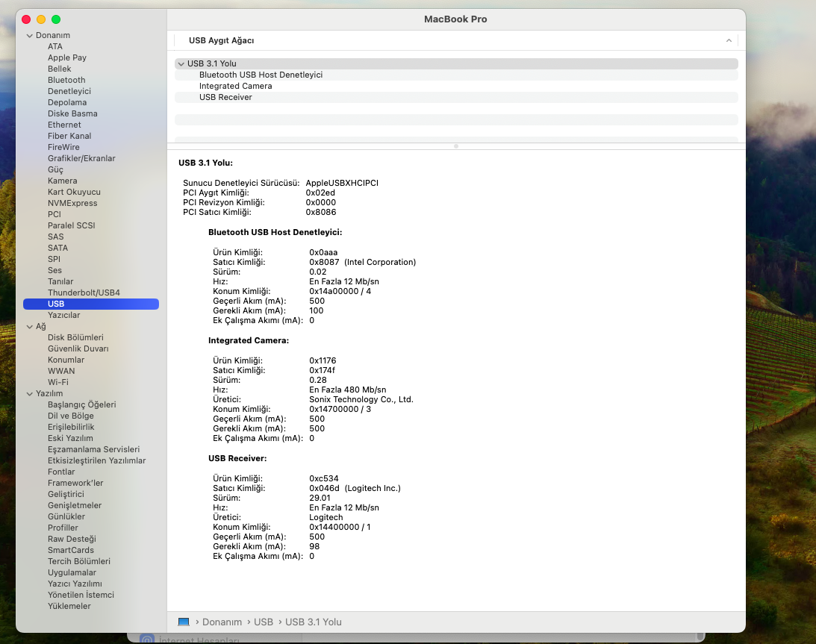The image size is (816, 644).
Task: Open Uygulamalar software list
Action: [x=72, y=572]
